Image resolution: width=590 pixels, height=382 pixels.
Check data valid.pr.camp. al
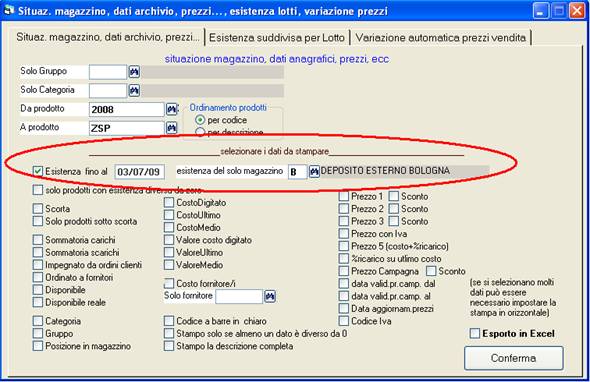[344, 296]
